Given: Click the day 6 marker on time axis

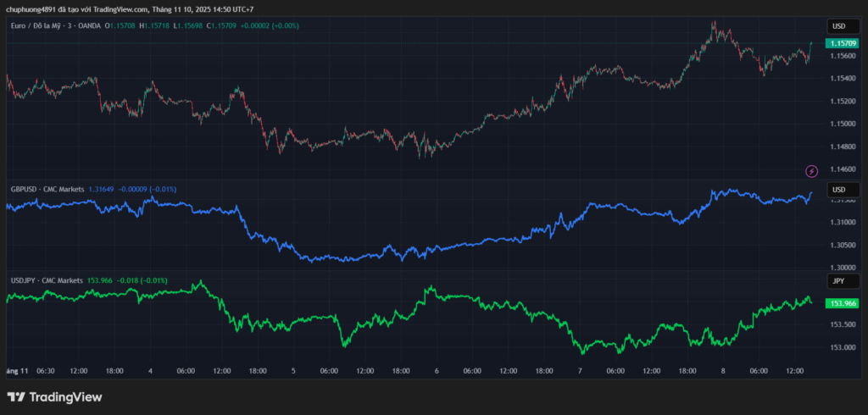Looking at the screenshot, I should click(x=437, y=371).
